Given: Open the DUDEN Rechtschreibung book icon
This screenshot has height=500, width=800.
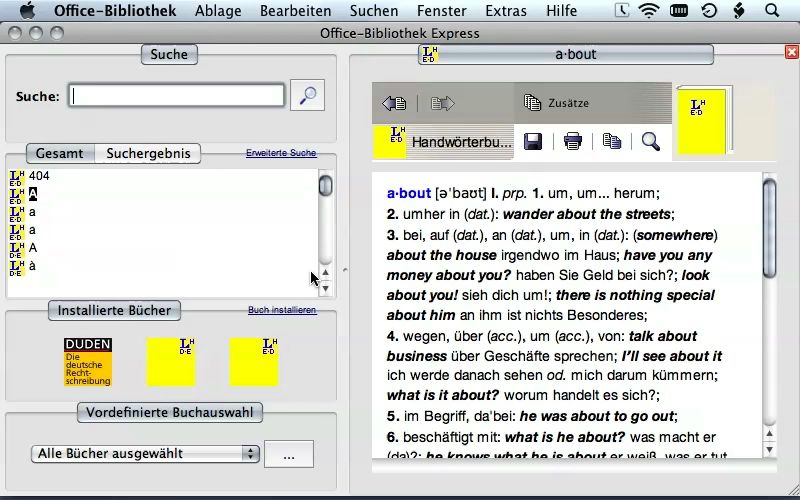Looking at the screenshot, I should pyautogui.click(x=88, y=362).
